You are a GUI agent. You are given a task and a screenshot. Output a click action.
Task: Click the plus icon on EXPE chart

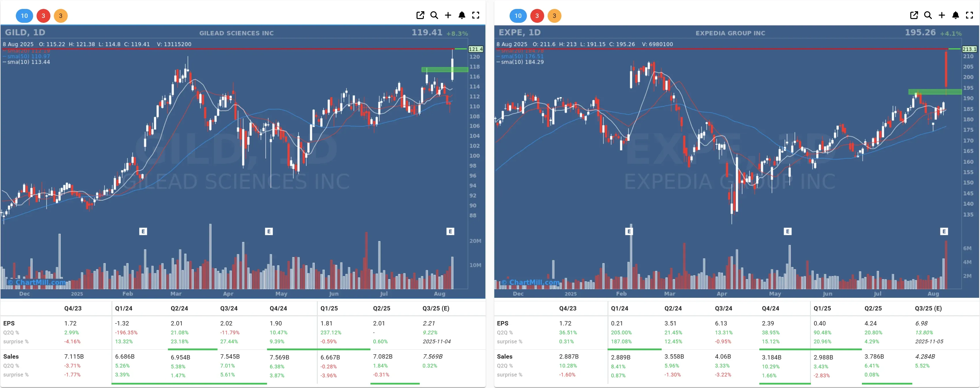942,15
